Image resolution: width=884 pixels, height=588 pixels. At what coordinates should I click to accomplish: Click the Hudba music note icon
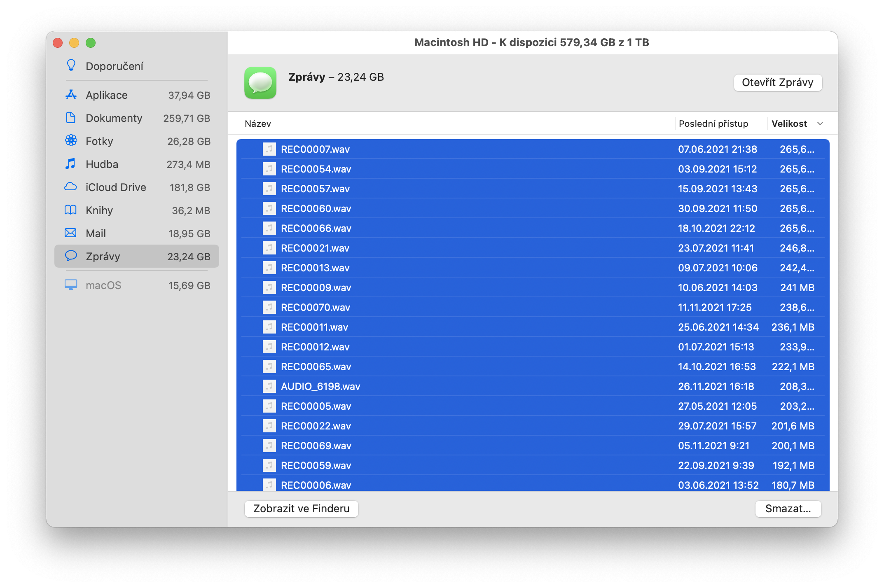[71, 164]
